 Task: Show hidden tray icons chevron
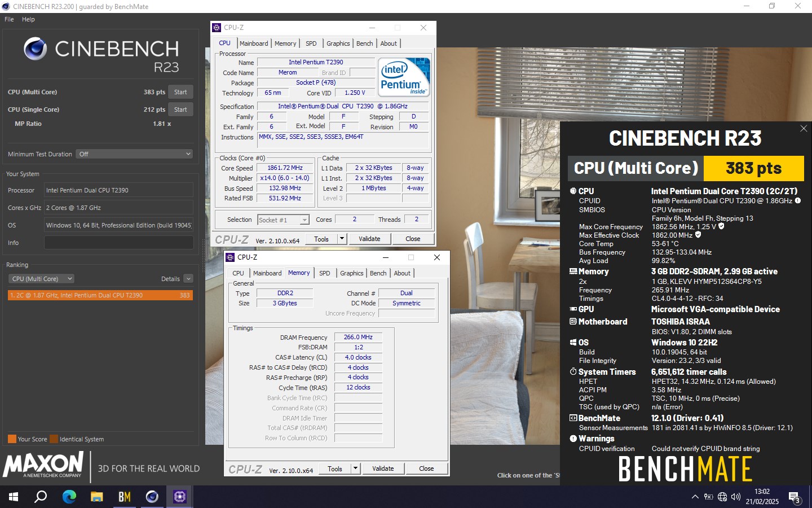coord(695,497)
